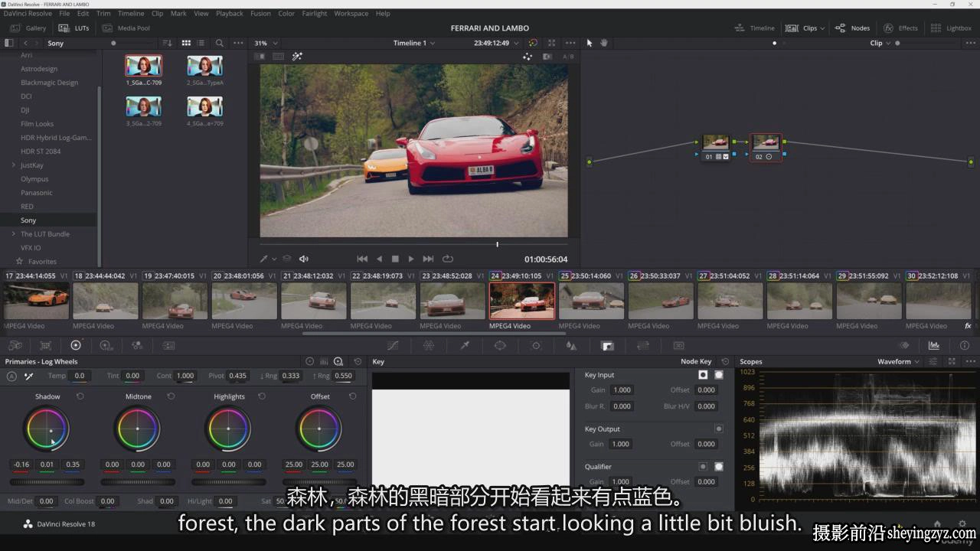Mute the viewer audio speaker icon
Screen dimensions: 980x551
click(303, 259)
